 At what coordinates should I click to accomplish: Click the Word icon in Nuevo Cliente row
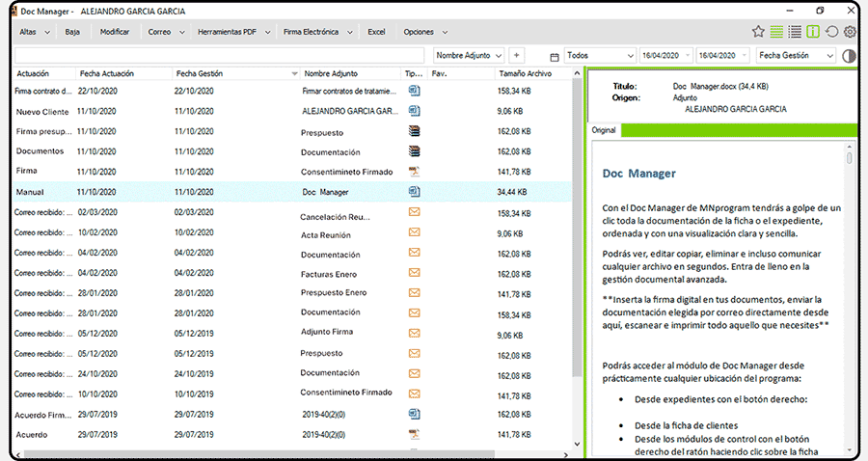414,111
